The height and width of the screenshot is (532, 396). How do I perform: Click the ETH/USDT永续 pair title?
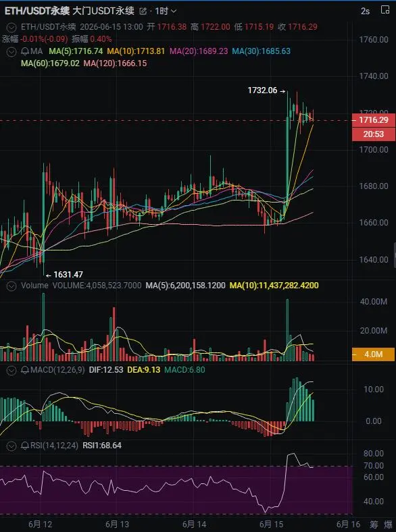click(36, 11)
